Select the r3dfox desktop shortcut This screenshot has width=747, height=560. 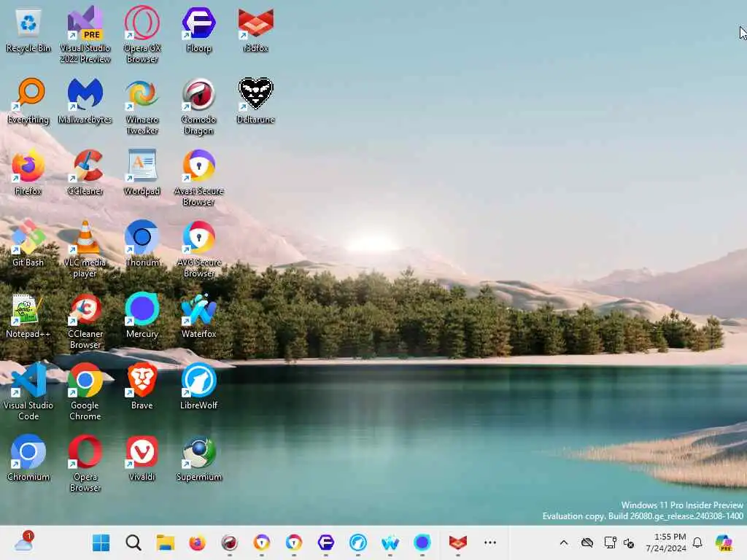tap(256, 31)
